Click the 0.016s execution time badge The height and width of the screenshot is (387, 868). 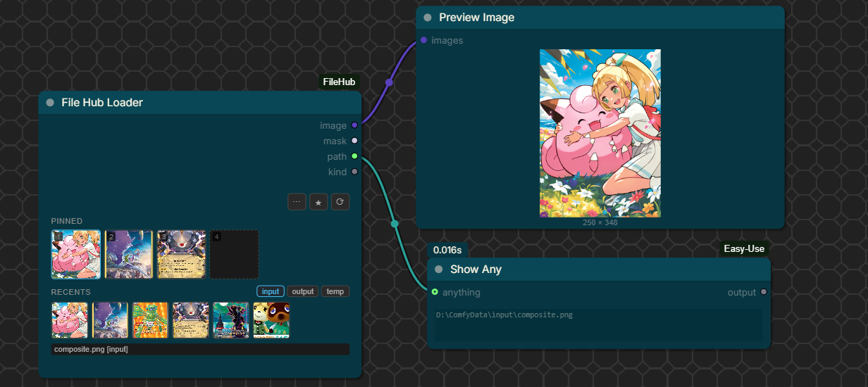coord(447,250)
